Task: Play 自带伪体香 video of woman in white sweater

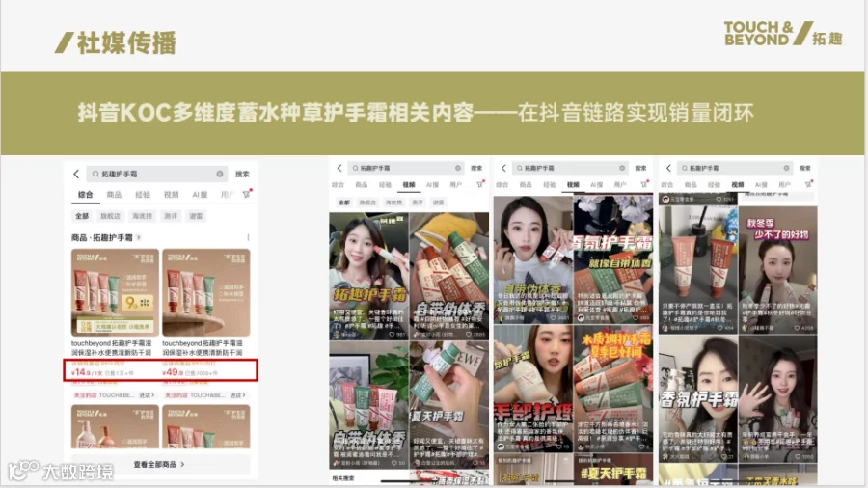Action: click(532, 258)
